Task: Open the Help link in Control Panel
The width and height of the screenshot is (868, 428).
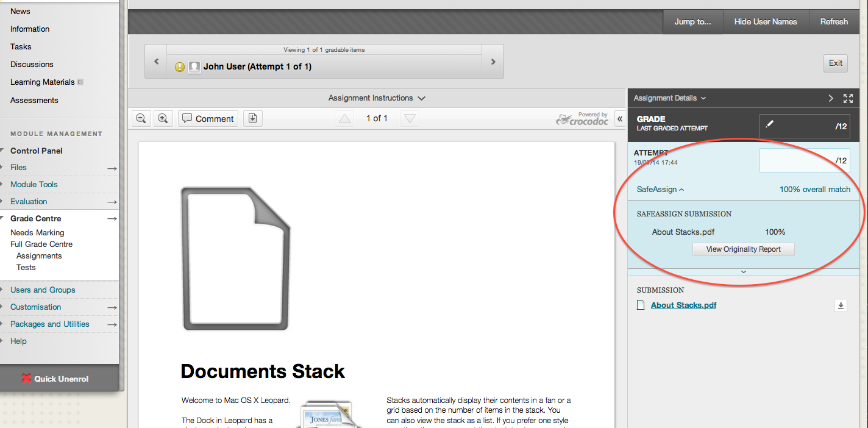Action: click(x=18, y=341)
